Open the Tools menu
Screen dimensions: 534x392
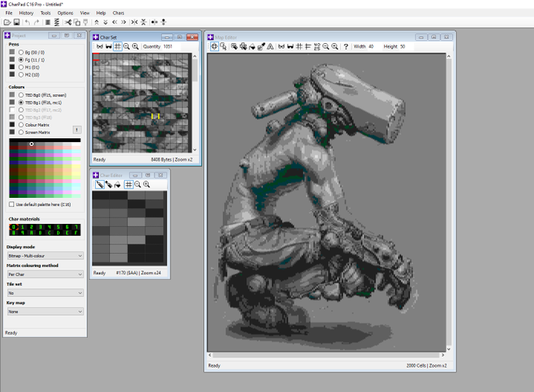click(x=46, y=13)
